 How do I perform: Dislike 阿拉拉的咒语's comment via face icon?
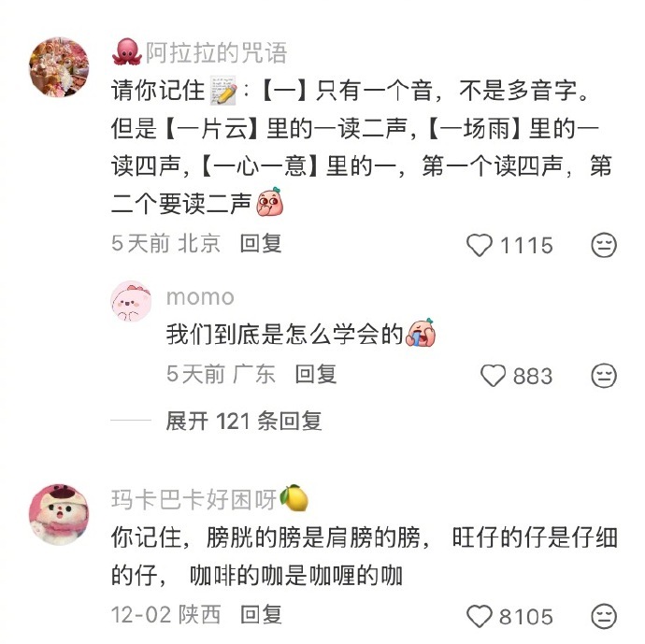pyautogui.click(x=604, y=245)
